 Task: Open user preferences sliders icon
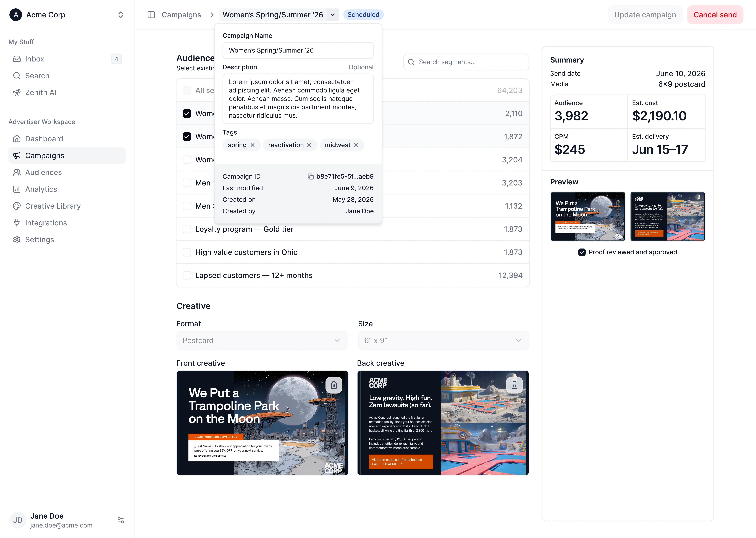click(x=121, y=520)
